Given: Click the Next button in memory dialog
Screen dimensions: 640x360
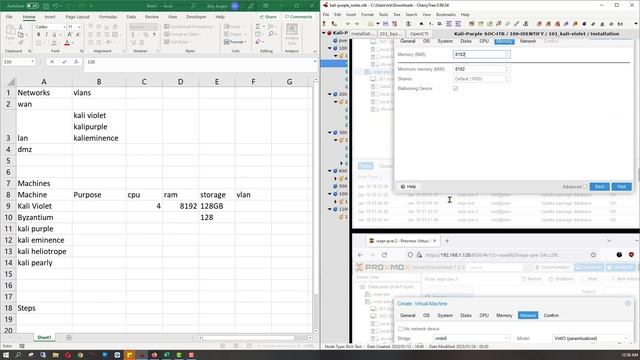Looking at the screenshot, I should 622,187.
